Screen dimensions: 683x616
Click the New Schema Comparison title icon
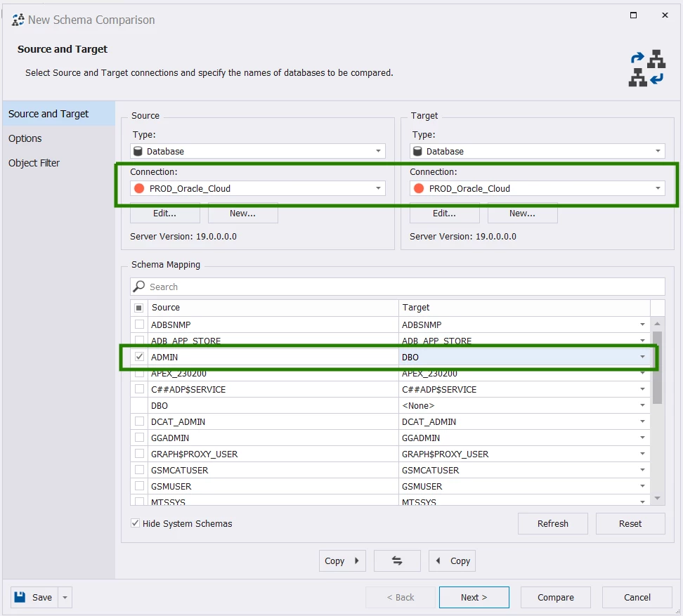[18, 20]
